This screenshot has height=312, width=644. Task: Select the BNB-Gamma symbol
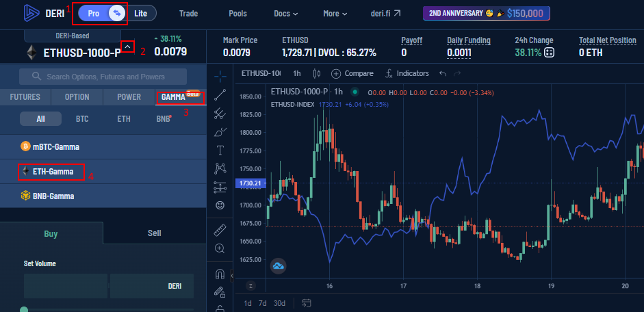click(x=103, y=196)
